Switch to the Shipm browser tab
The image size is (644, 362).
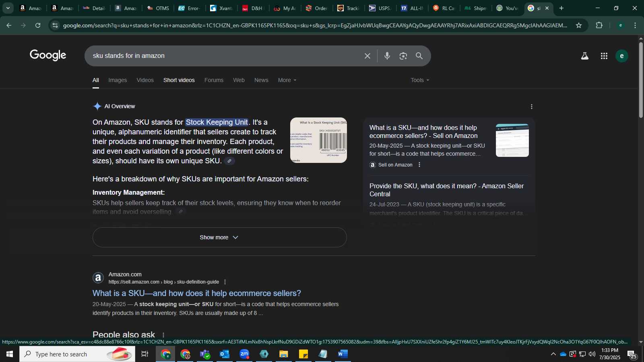(x=476, y=8)
